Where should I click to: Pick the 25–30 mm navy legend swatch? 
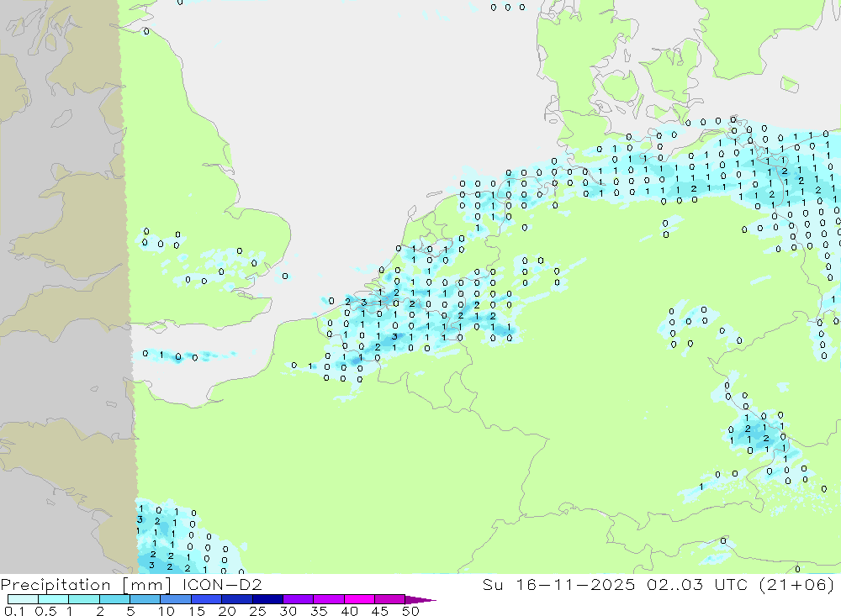(x=267, y=599)
